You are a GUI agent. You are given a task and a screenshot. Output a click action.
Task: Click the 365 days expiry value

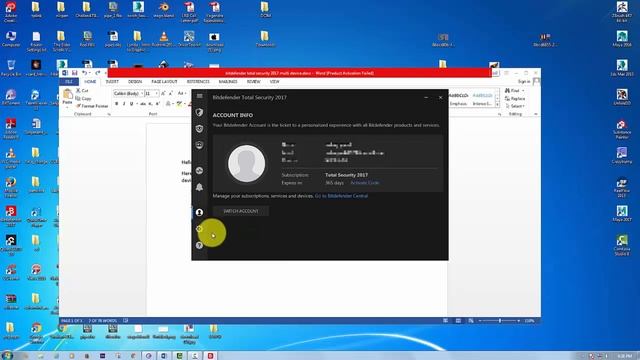pyautogui.click(x=334, y=183)
